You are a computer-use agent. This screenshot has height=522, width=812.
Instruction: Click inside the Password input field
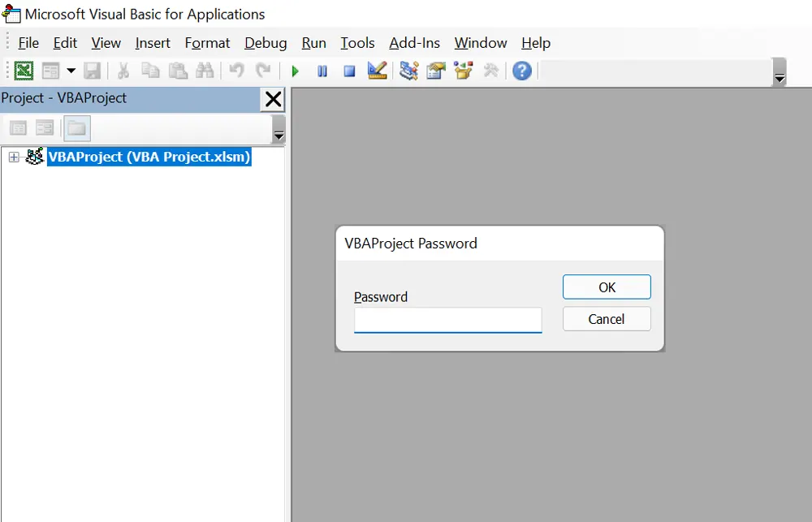pyautogui.click(x=448, y=320)
